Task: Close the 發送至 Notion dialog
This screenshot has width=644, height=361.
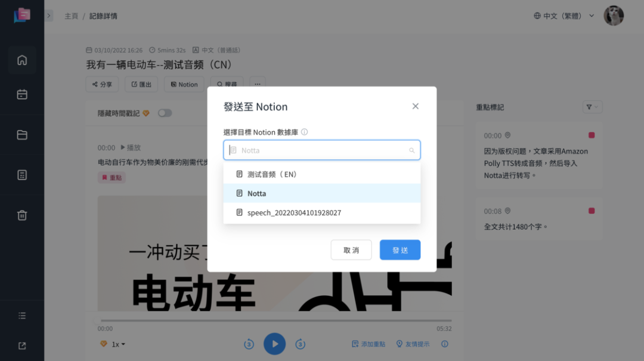Action: pos(415,106)
